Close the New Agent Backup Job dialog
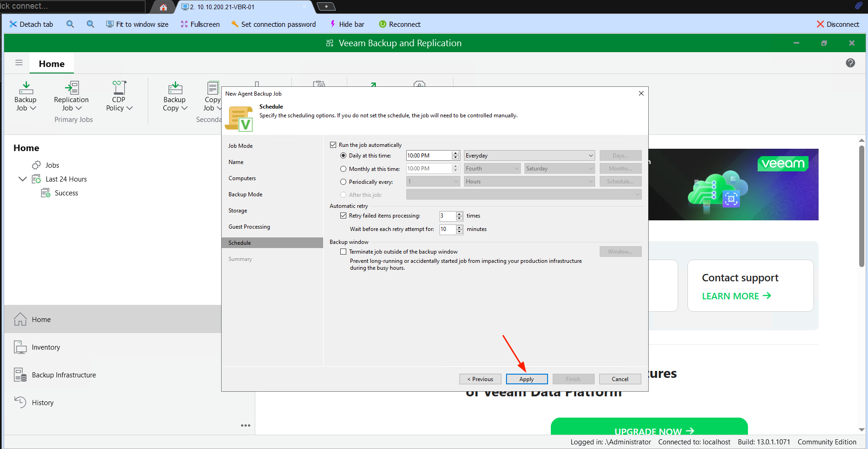This screenshot has height=449, width=868. coord(641,93)
